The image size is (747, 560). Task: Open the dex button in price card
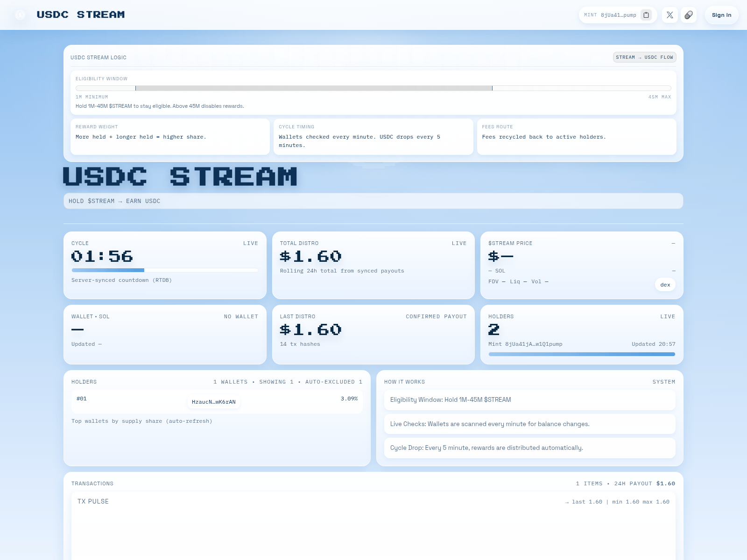click(665, 285)
